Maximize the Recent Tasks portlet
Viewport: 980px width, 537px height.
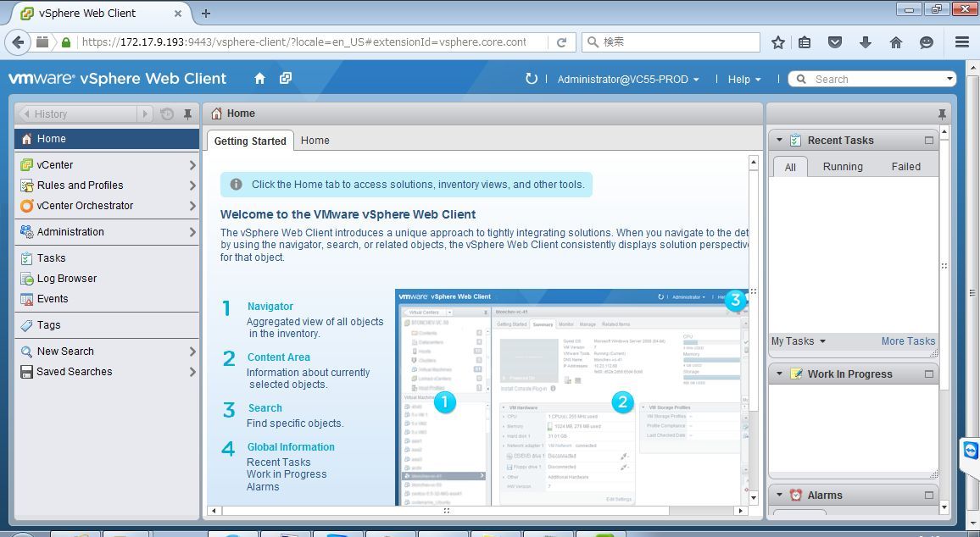[929, 141]
